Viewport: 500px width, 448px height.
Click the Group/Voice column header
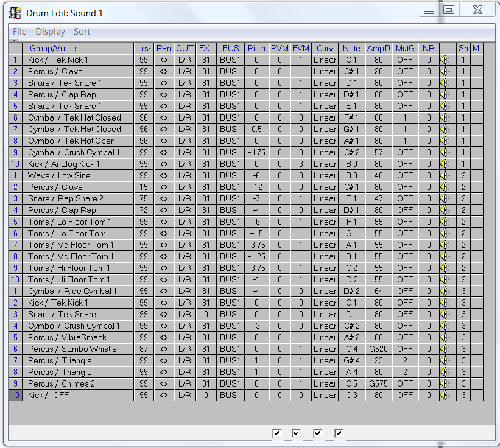pyautogui.click(x=53, y=48)
